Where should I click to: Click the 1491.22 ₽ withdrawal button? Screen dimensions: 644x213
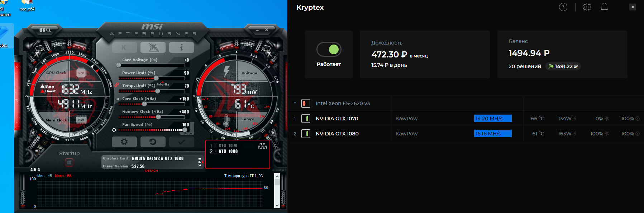pos(563,66)
